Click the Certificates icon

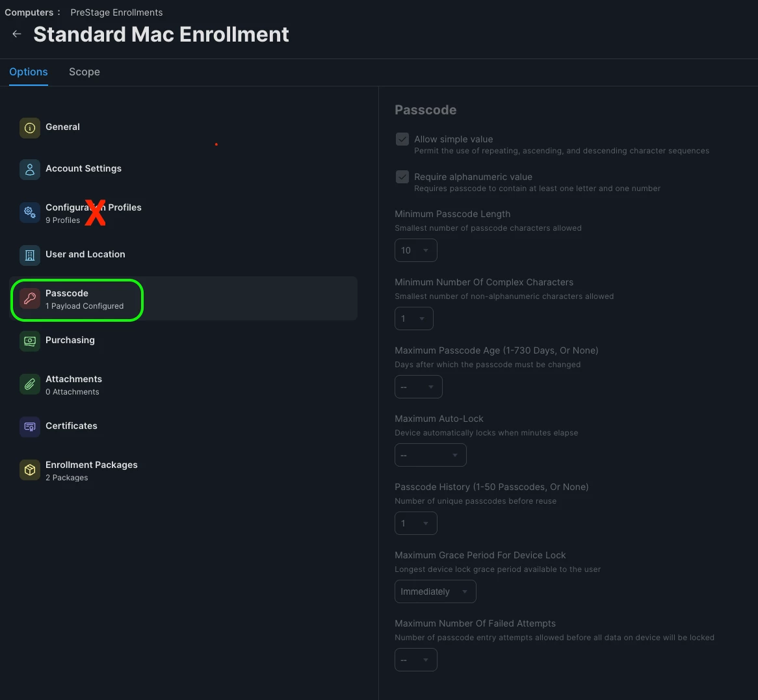30,427
